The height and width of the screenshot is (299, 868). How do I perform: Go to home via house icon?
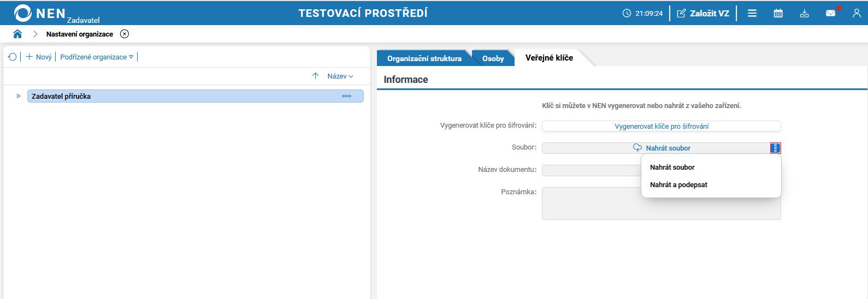17,34
